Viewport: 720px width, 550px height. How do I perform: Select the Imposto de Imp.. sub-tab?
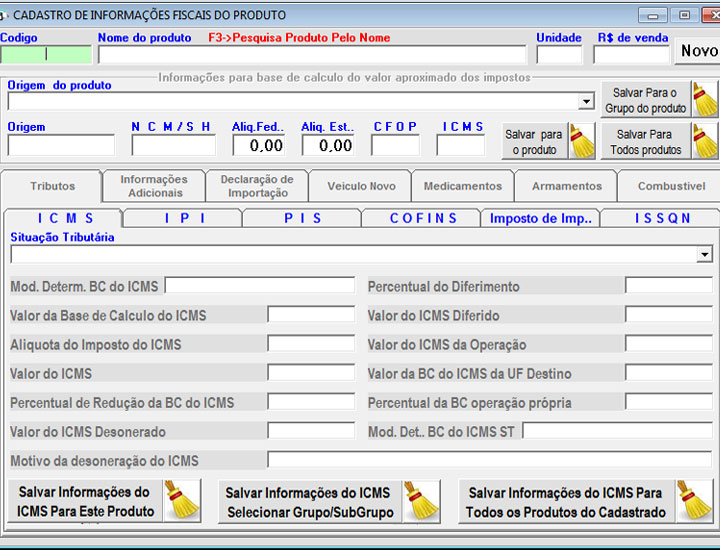pyautogui.click(x=541, y=218)
